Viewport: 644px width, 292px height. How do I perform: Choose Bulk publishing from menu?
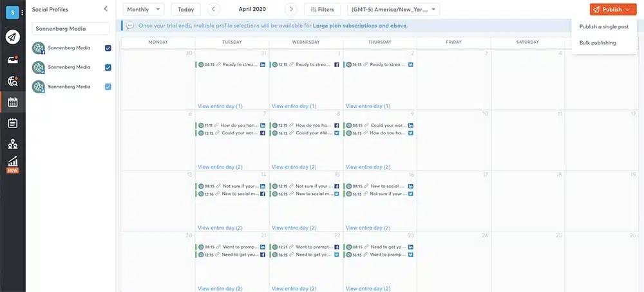click(598, 42)
